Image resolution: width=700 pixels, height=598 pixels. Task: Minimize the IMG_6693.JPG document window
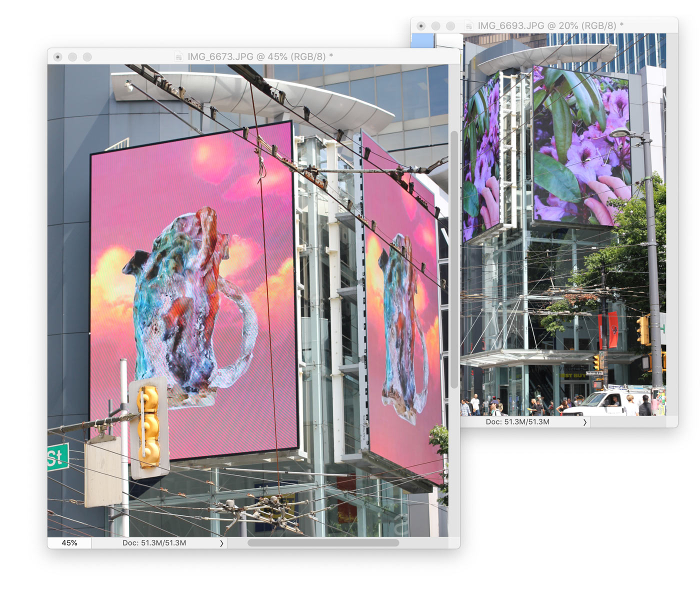click(436, 26)
